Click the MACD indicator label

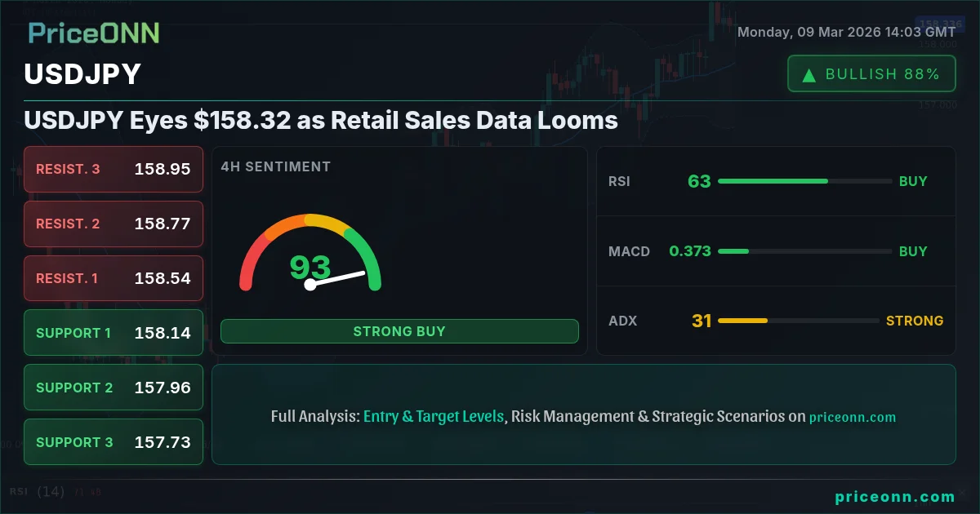click(x=629, y=251)
